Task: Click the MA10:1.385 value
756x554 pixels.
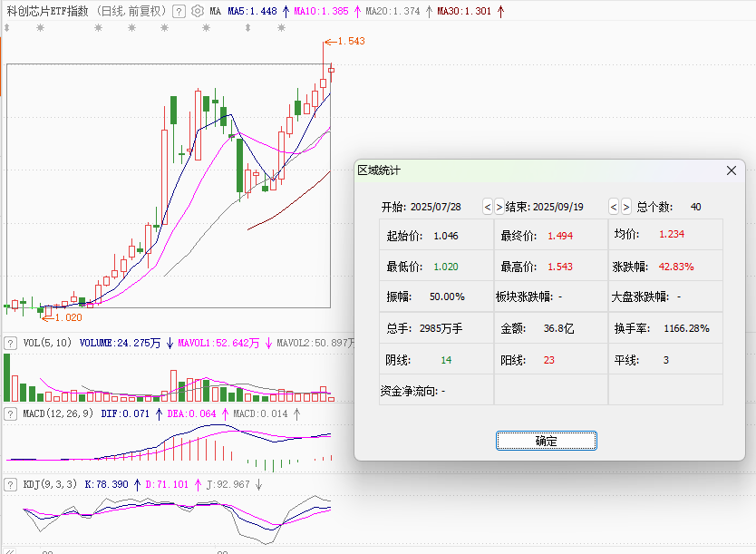Action: coord(321,11)
